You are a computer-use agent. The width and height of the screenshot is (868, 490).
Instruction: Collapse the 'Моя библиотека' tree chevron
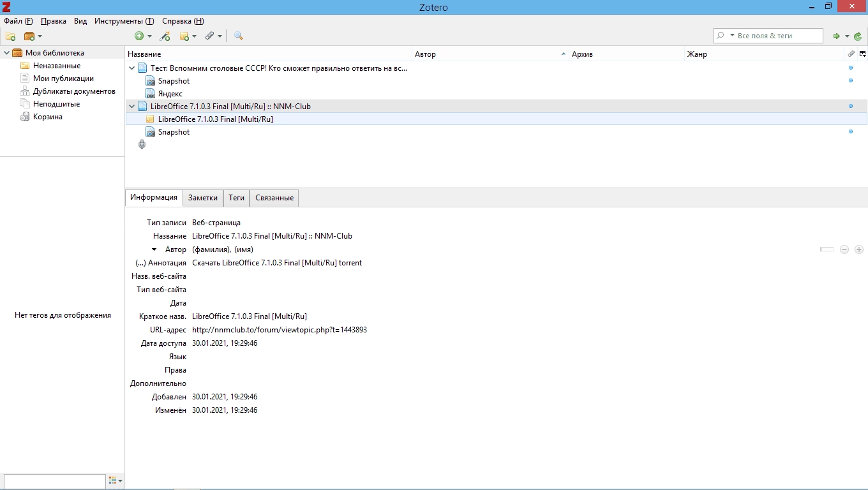[x=6, y=53]
